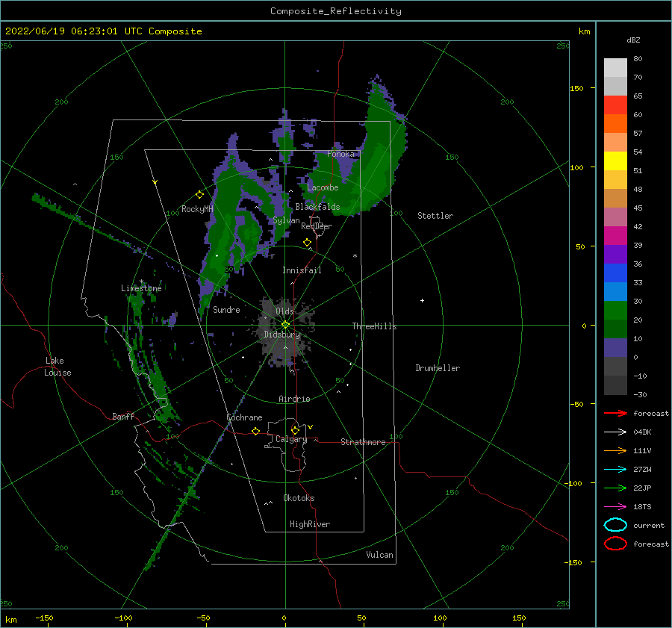
Task: Click the yellow diamond marker below RedDeer
Action: (x=307, y=243)
